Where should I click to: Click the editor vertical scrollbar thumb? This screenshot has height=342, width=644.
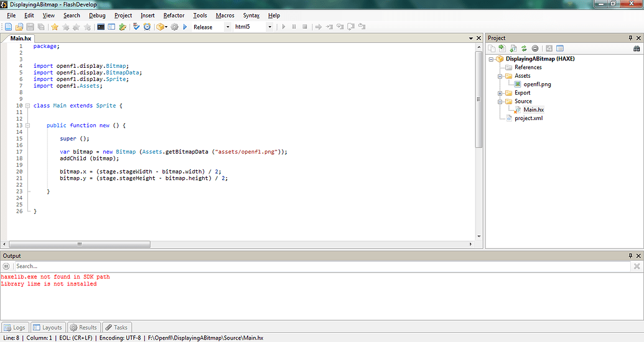coord(478,99)
